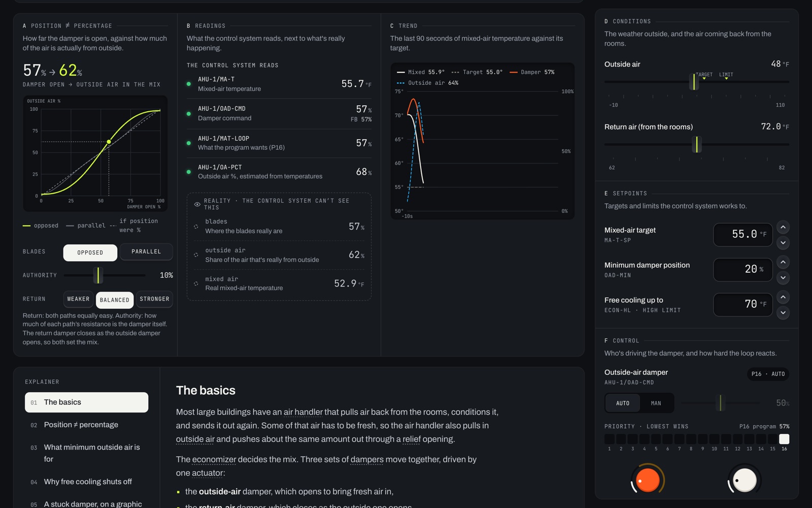Click the Authority slider handle

(x=98, y=275)
